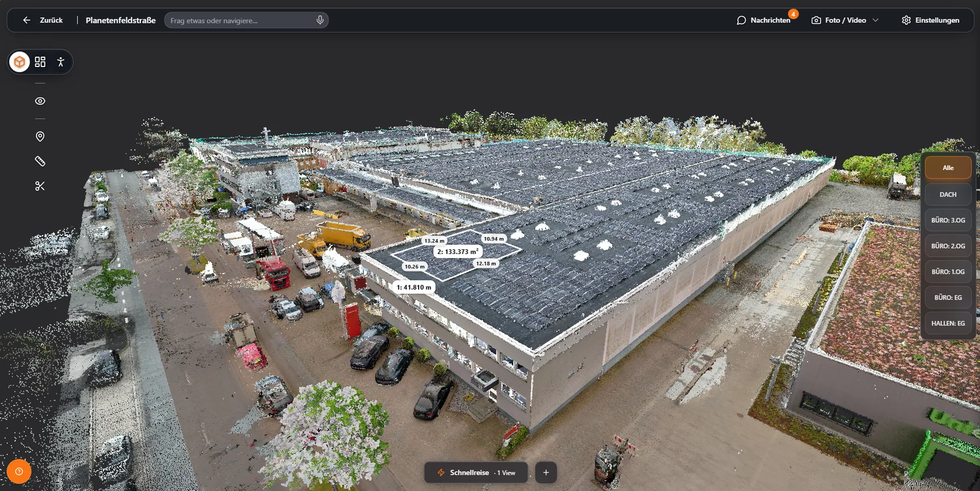Image resolution: width=980 pixels, height=491 pixels.
Task: Select the HALLEN: EG level
Action: (x=948, y=323)
